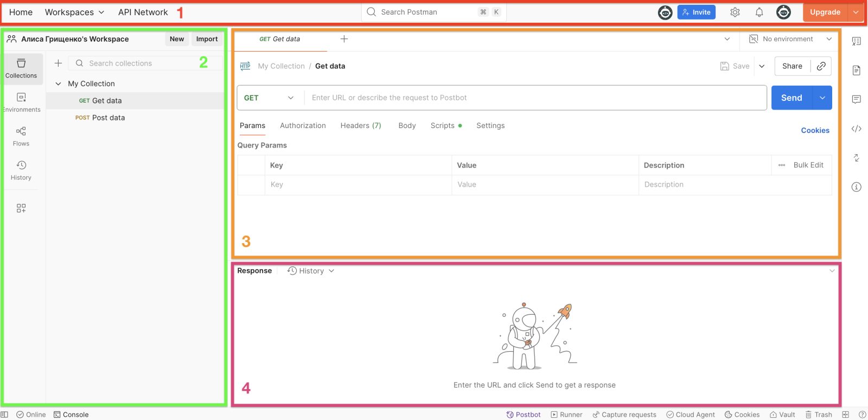
Task: Open the HTTP request type icon
Action: click(245, 66)
